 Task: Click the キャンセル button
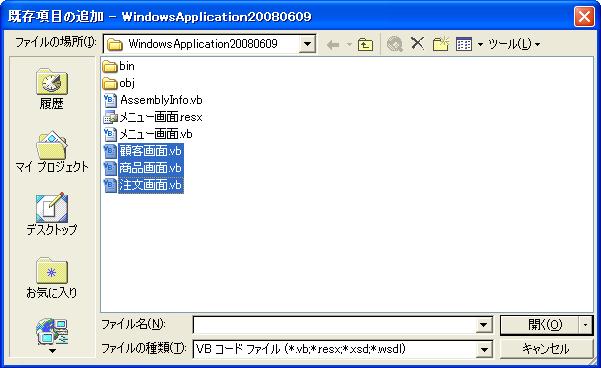[546, 349]
